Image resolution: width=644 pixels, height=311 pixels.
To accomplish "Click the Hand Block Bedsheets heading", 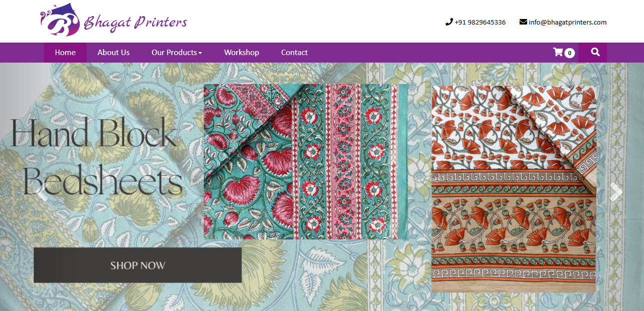I will click(x=96, y=157).
